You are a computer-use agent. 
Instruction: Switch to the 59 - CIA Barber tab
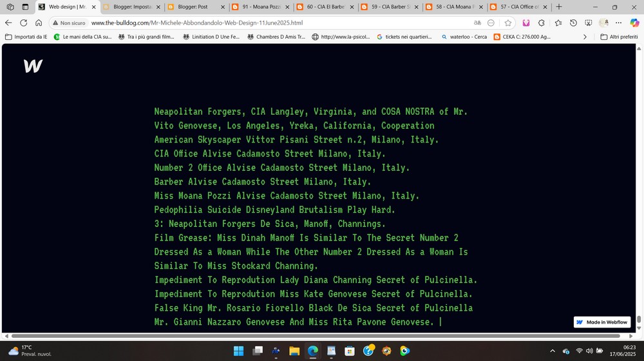[390, 7]
